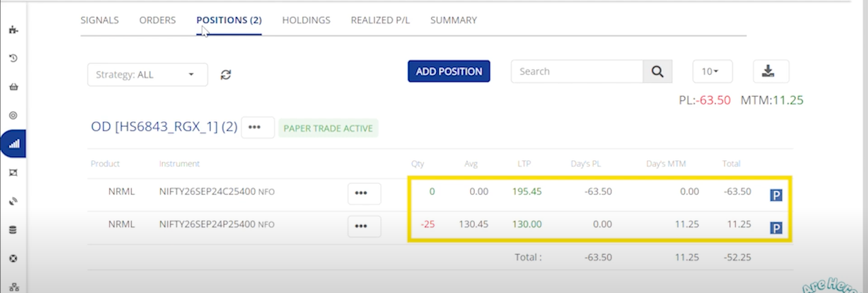Click into the Search input field
Viewport: 868px width, 293px height.
tap(577, 72)
